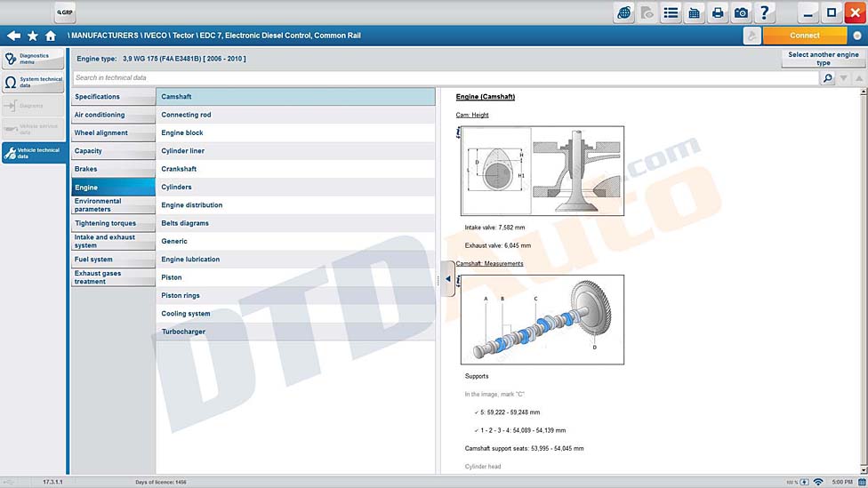Open Engine block data
The height and width of the screenshot is (488, 868).
click(x=295, y=132)
